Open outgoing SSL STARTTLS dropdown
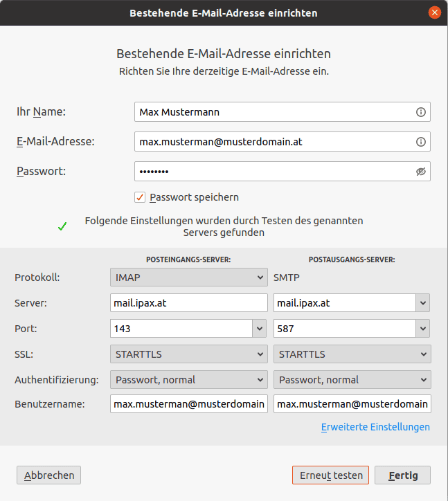This screenshot has width=448, height=501. [352, 354]
